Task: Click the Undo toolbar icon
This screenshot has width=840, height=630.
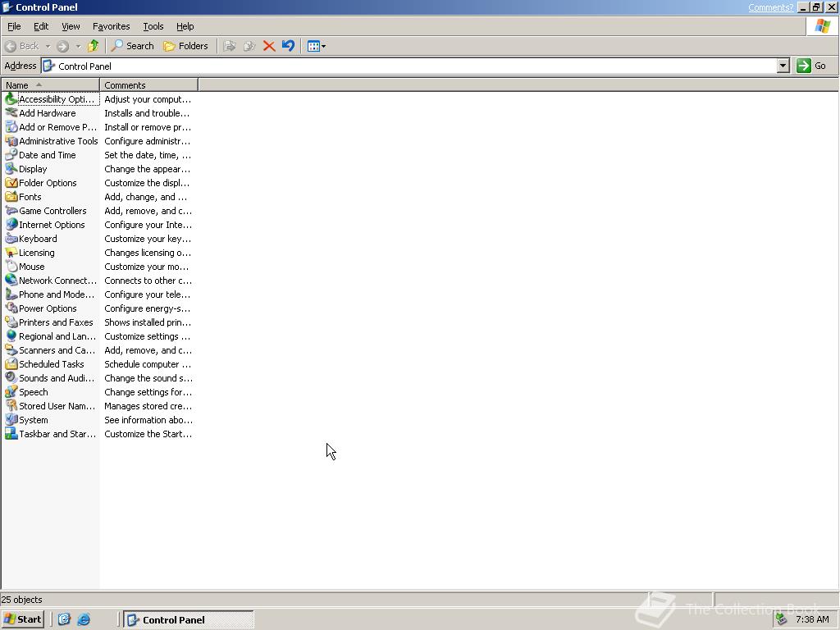Action: tap(288, 46)
